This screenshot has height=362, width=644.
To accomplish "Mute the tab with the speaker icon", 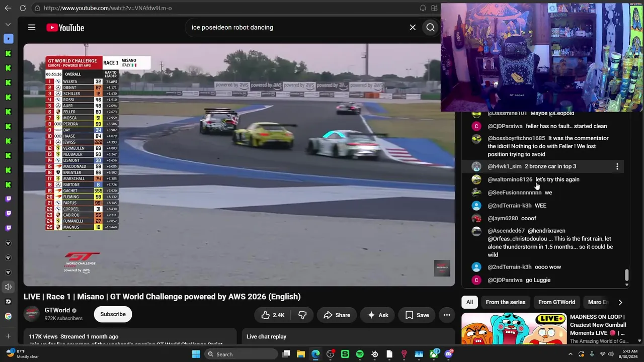I will tap(8, 287).
